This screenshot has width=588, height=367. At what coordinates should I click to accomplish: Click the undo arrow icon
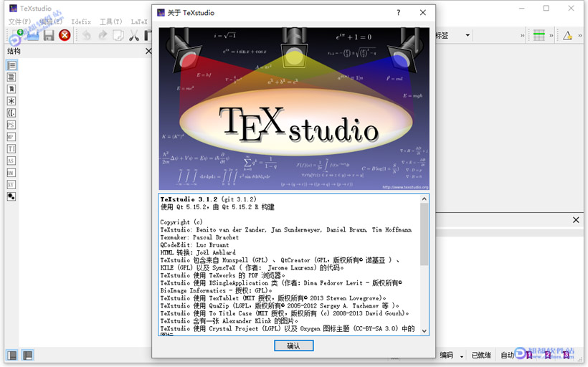click(87, 36)
